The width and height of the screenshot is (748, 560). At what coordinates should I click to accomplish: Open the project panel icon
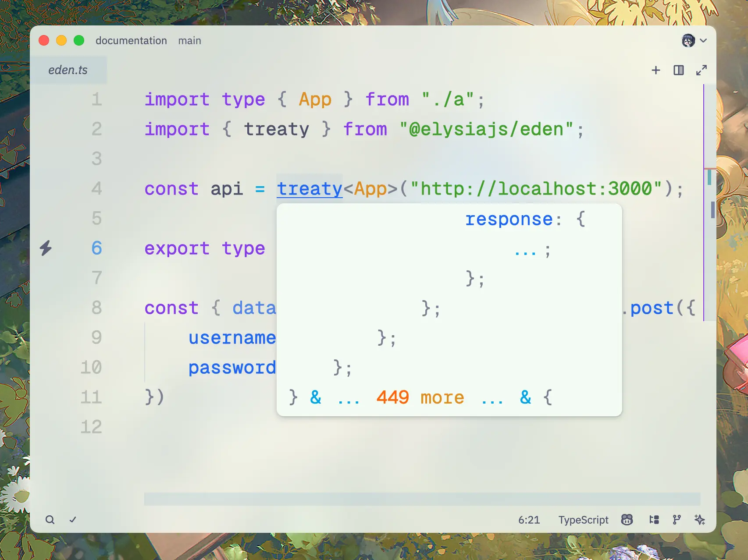click(654, 520)
